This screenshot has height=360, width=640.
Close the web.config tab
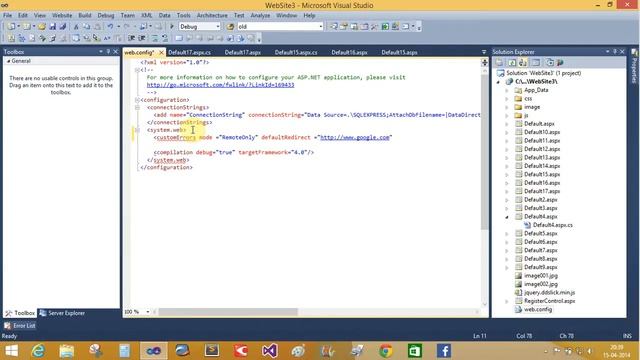coord(161,52)
